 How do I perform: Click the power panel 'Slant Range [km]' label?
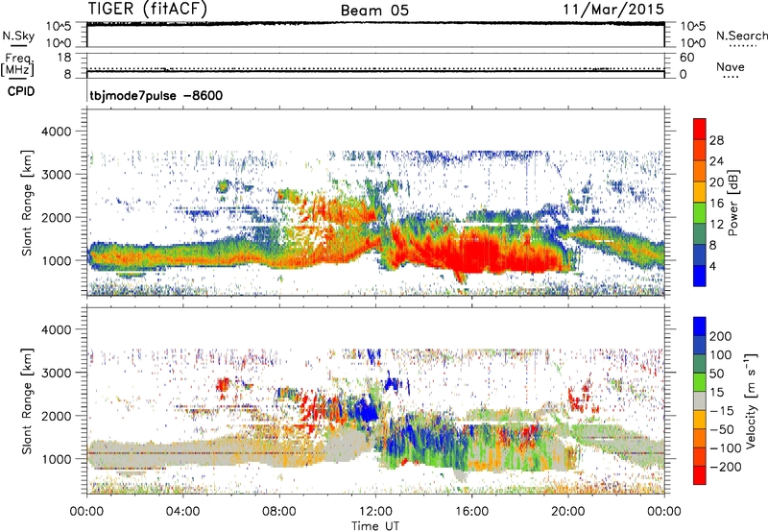27,203
